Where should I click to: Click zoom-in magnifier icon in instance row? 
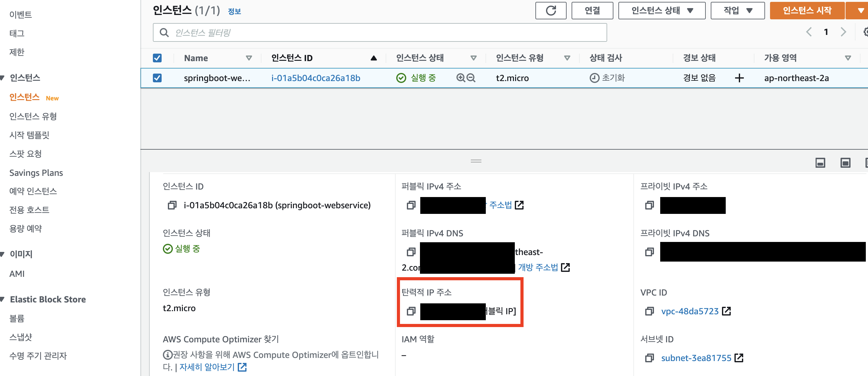(461, 78)
